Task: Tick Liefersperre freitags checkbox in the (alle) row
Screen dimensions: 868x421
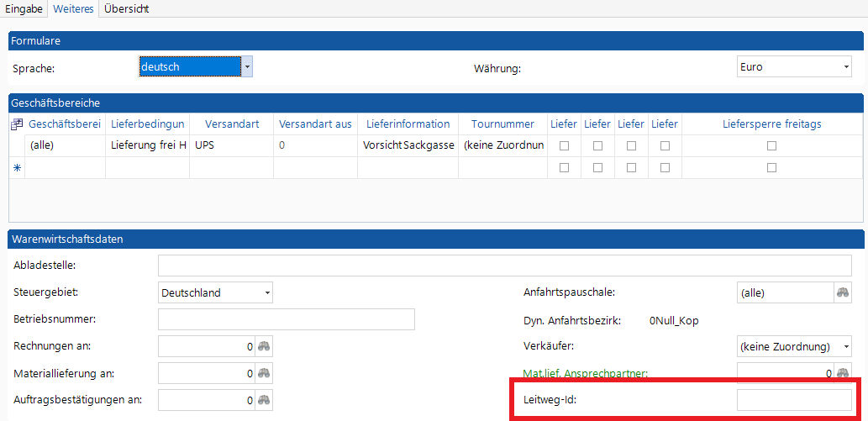Action: [x=771, y=146]
